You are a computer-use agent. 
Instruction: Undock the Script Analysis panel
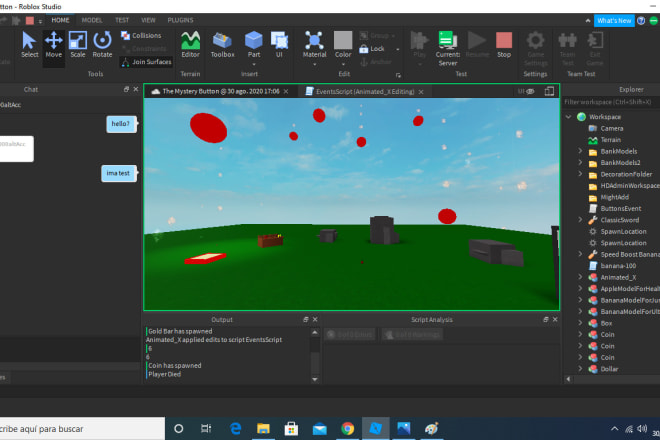(546, 320)
